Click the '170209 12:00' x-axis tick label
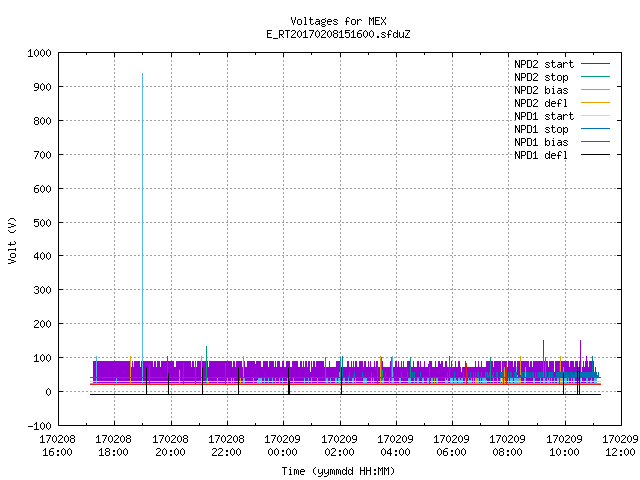The height and width of the screenshot is (480, 640). click(x=620, y=446)
